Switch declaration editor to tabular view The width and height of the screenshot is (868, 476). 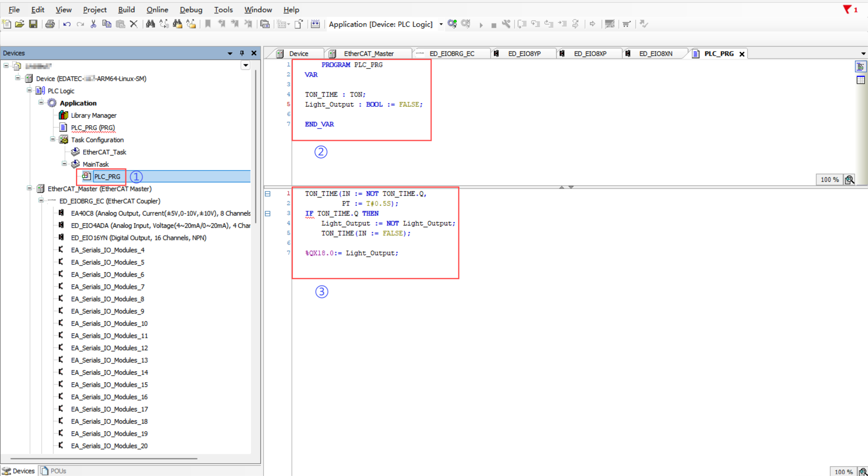860,80
